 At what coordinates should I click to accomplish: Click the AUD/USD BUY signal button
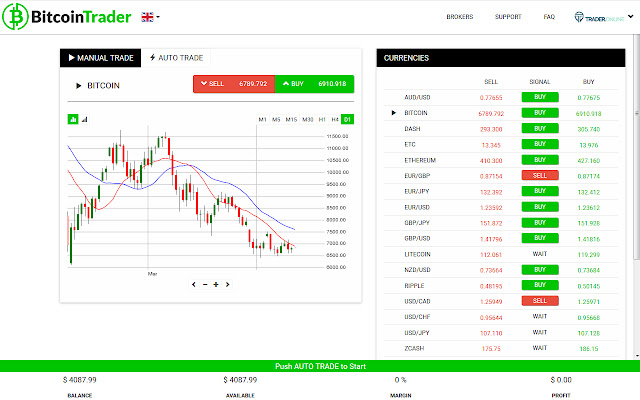pos(540,97)
